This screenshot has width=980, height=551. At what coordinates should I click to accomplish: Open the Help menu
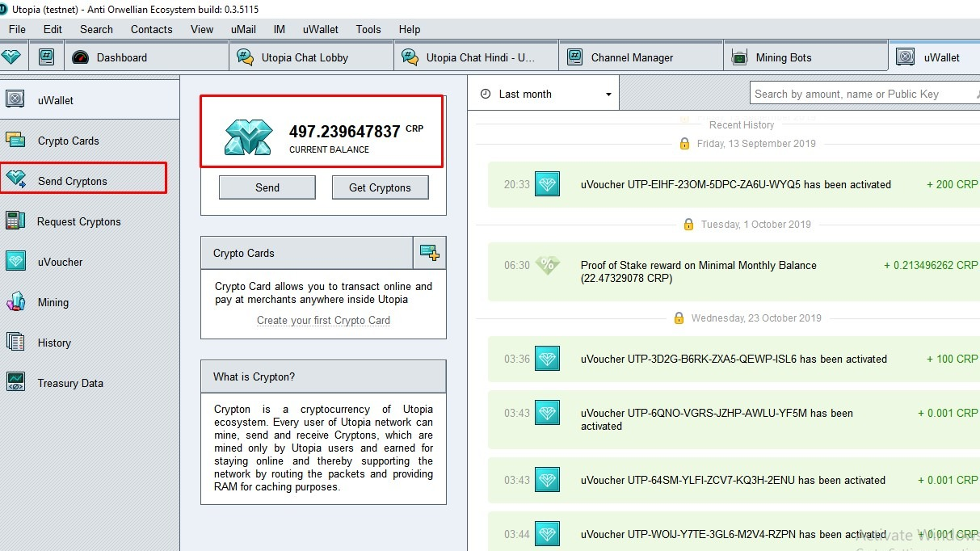pos(410,29)
